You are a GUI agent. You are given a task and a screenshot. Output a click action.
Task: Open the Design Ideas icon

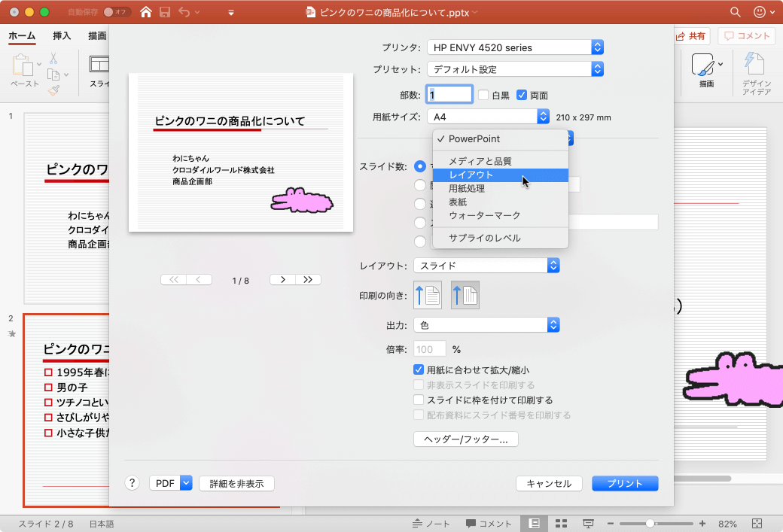click(756, 73)
